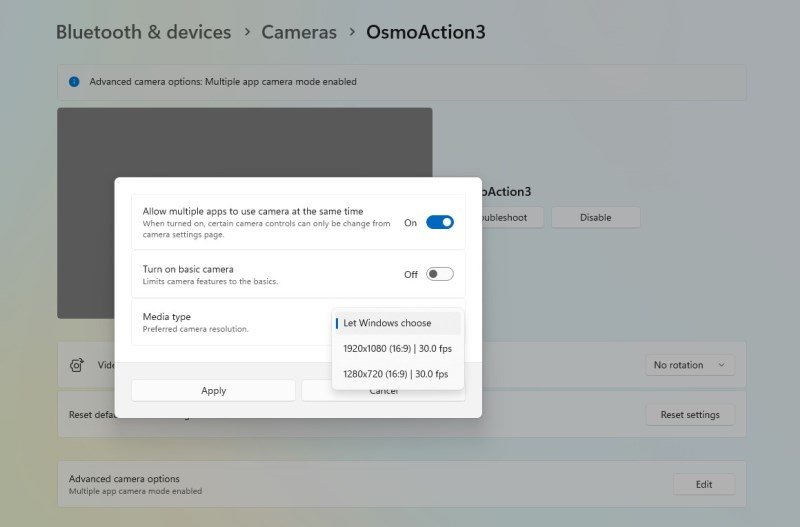The width and height of the screenshot is (800, 527).
Task: Click the video rotation camera icon
Action: pos(77,365)
